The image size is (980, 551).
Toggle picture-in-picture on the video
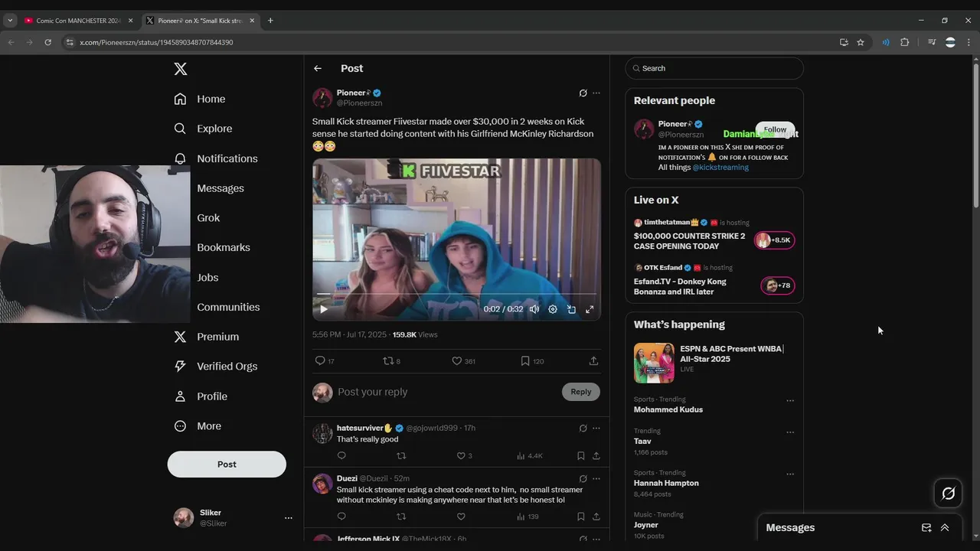[x=571, y=309]
